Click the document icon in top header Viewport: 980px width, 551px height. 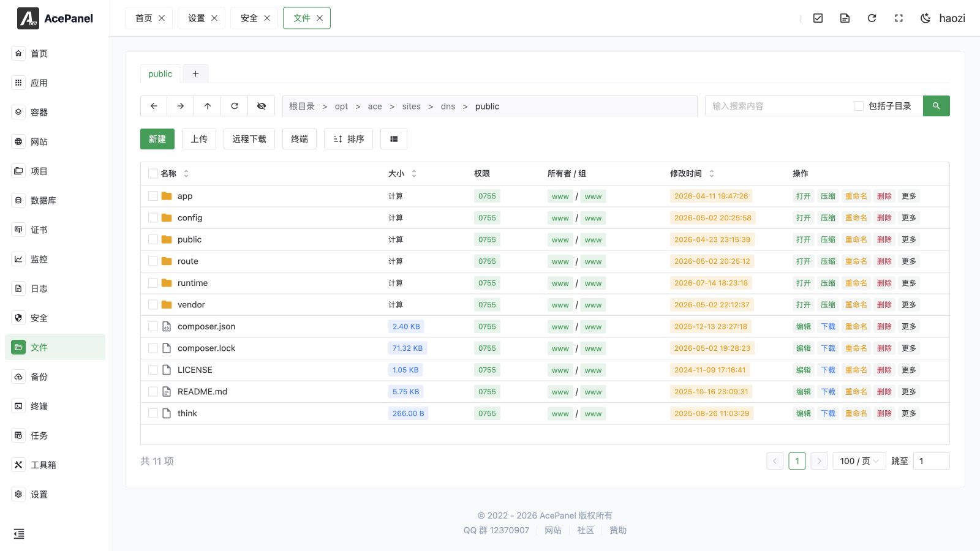point(845,18)
